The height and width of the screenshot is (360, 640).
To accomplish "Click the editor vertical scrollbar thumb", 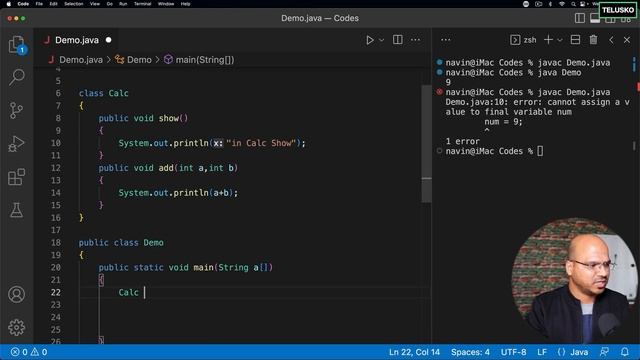I will tap(427, 144).
